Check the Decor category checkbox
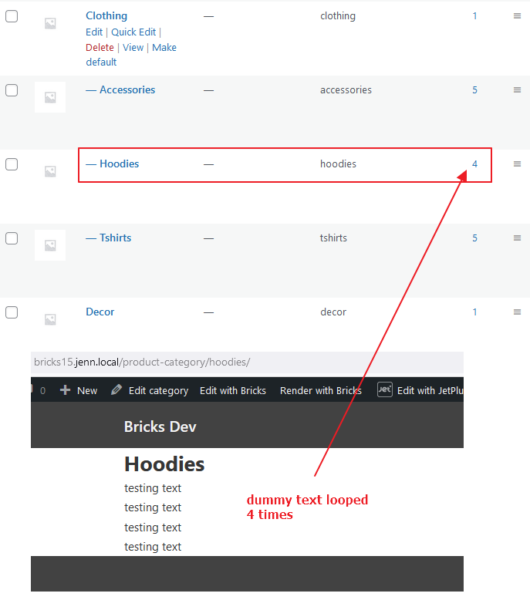530x600 pixels. 11,312
